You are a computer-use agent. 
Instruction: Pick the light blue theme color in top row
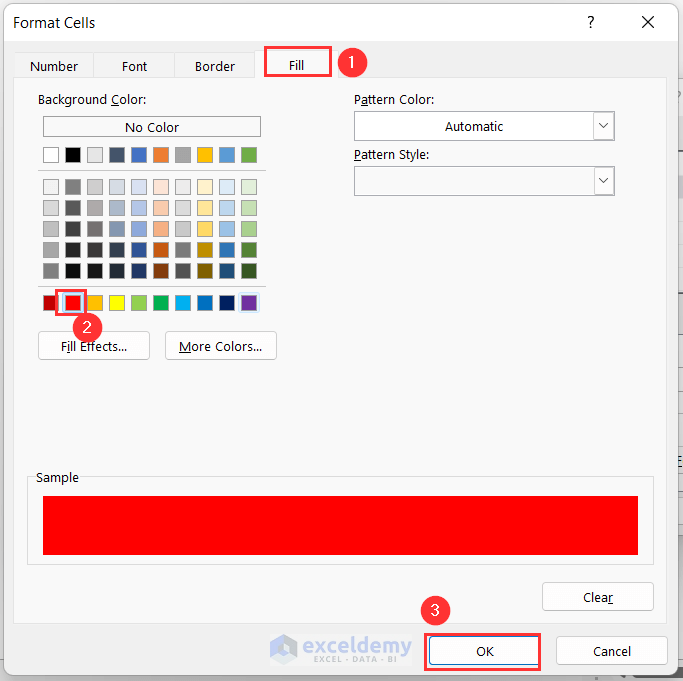point(227,155)
